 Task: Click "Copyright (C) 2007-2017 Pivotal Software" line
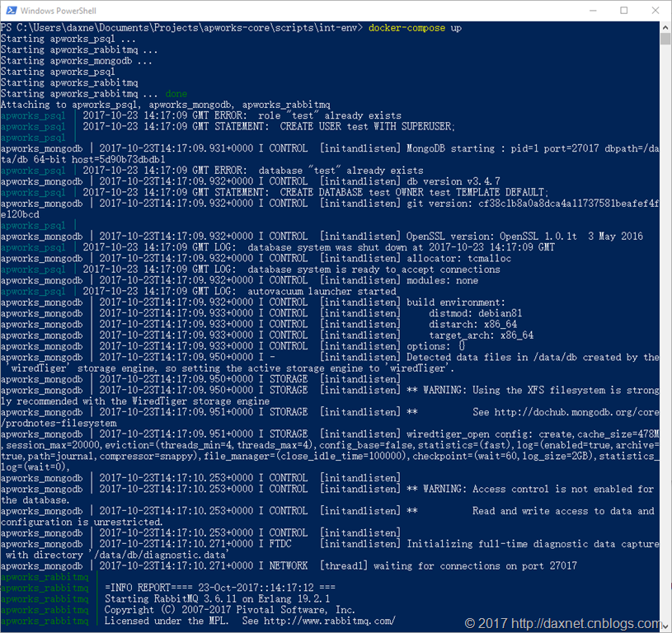[230, 610]
